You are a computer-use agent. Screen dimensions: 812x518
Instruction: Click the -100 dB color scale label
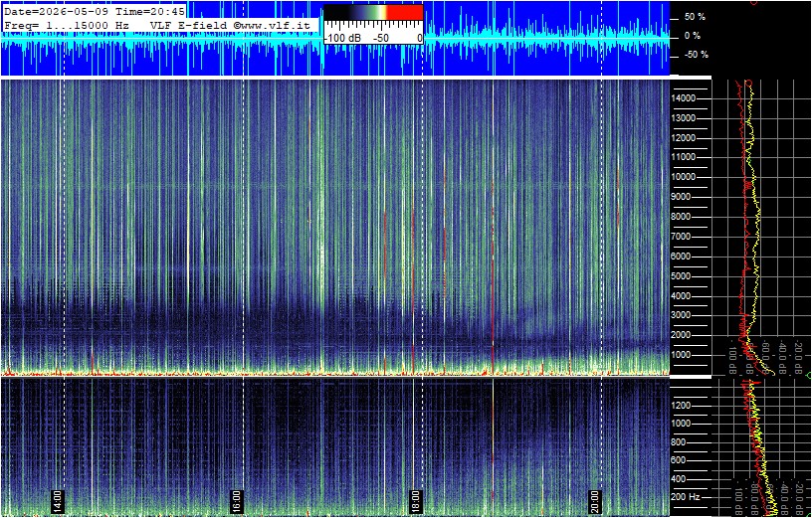coord(341,39)
